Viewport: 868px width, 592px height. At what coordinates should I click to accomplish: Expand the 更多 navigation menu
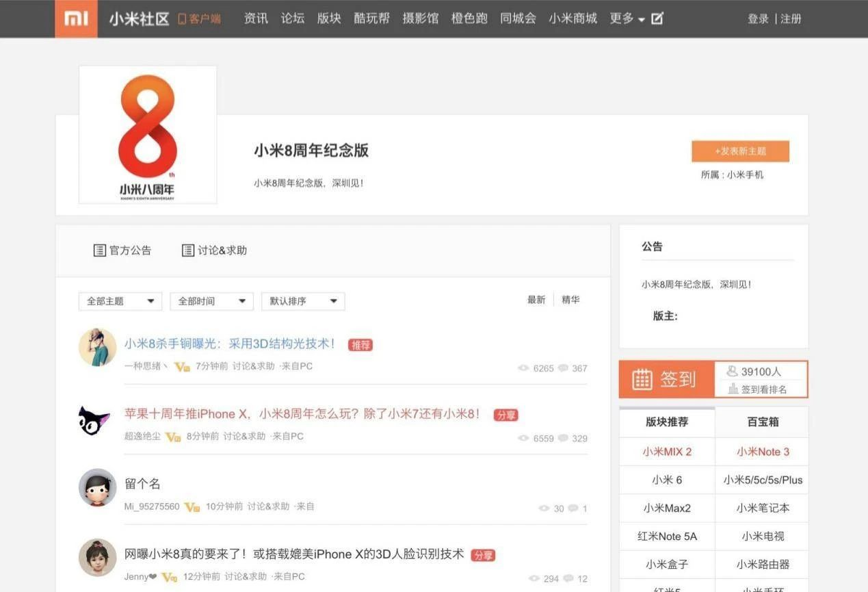pyautogui.click(x=627, y=18)
